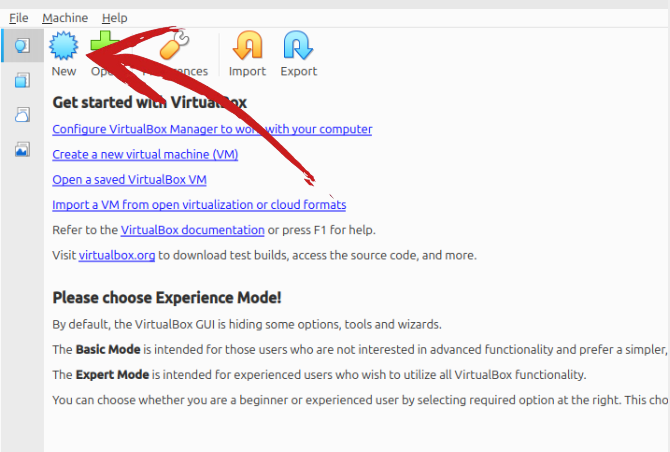
Task: Visit the virtualbox.org link
Action: pos(117,255)
